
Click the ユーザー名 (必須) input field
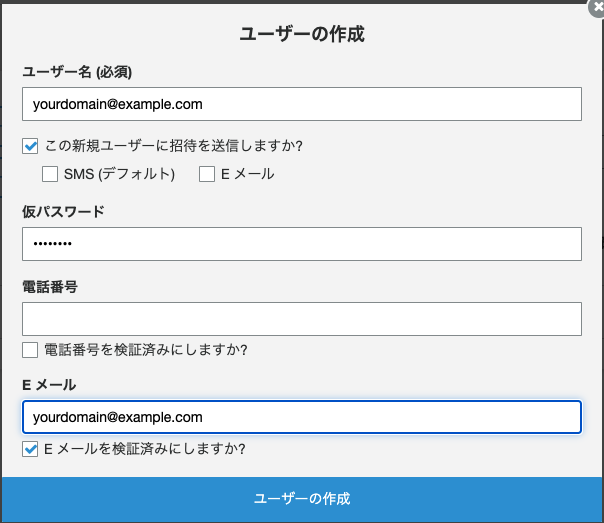click(x=302, y=104)
